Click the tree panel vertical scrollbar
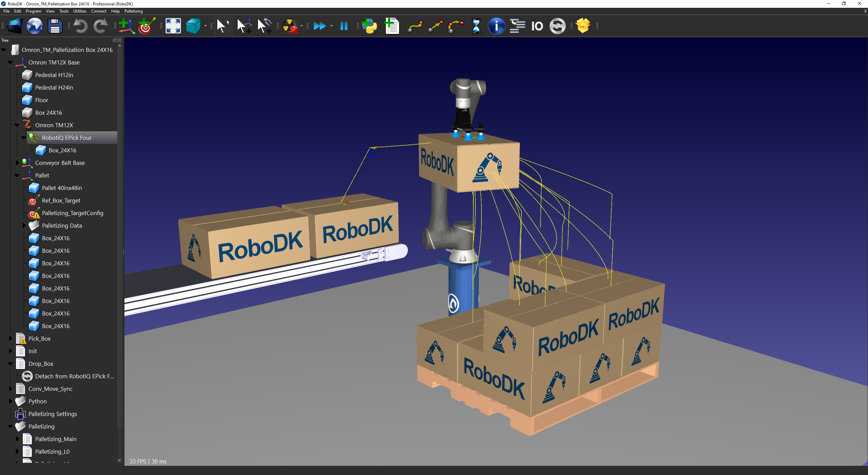The image size is (868, 475). tap(120, 237)
